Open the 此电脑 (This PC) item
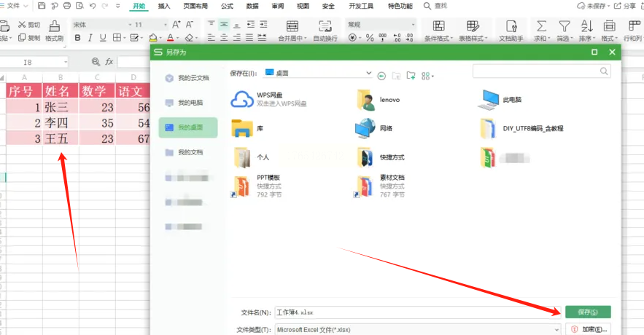Screen dimensions: 644x335 click(500, 100)
